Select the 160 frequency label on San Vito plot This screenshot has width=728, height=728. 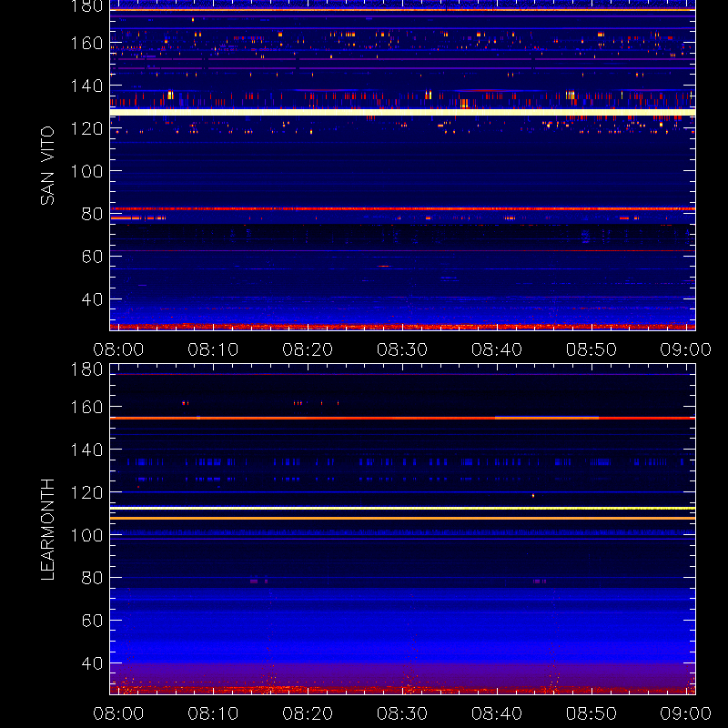tap(86, 43)
